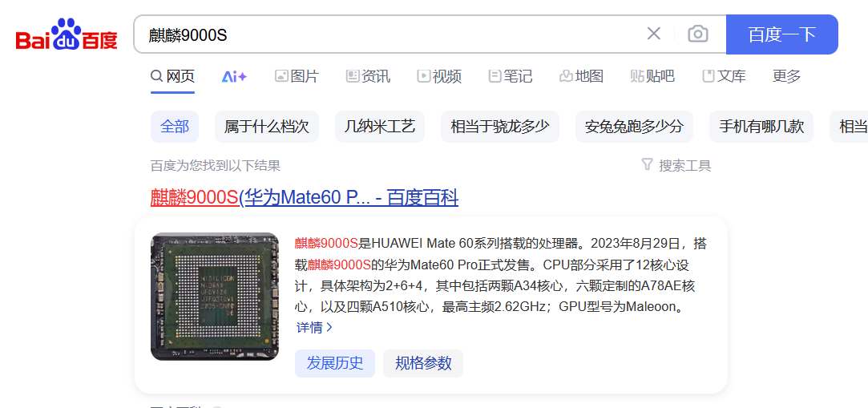The image size is (868, 408).
Task: Select the 属于什么档次 suggestion chip
Action: [266, 127]
